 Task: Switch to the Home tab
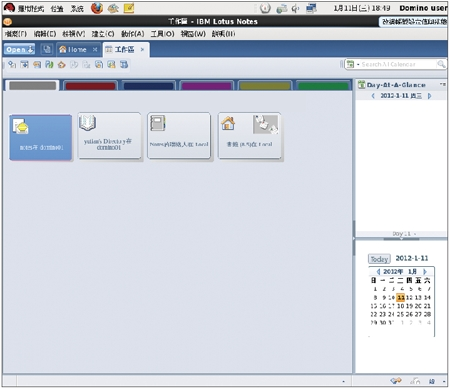point(73,50)
